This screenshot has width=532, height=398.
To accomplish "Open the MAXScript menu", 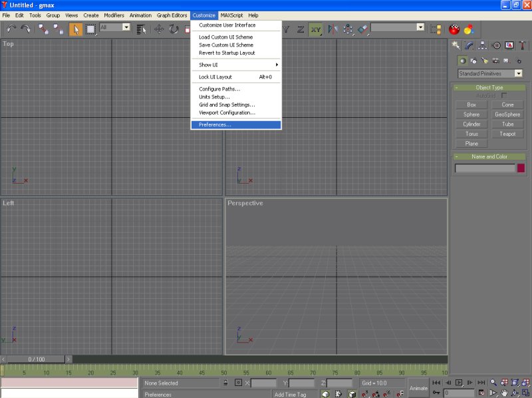I will click(x=231, y=15).
